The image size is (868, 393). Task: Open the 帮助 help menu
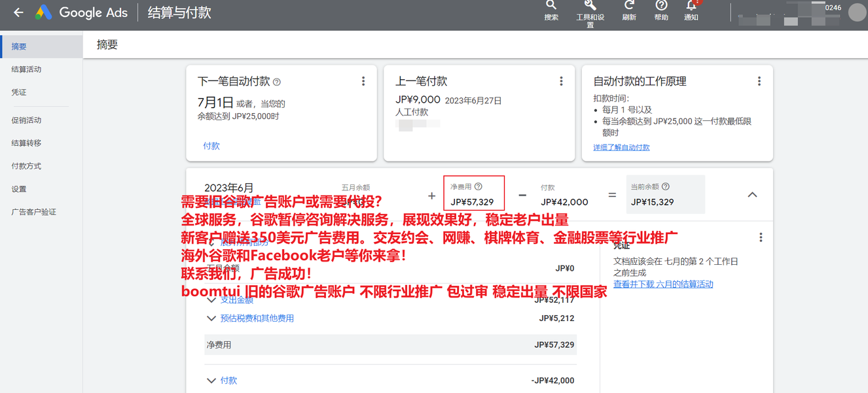click(x=661, y=11)
